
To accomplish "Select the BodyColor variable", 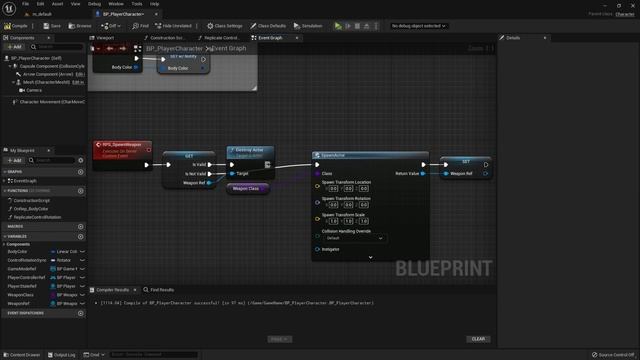I will [17, 251].
